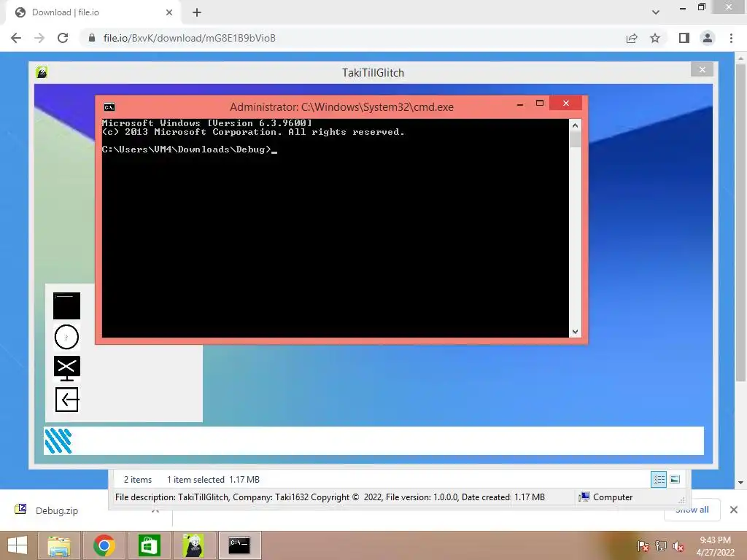Image resolution: width=747 pixels, height=560 pixels.
Task: Close the Administrator cmd.exe window
Action: (566, 104)
